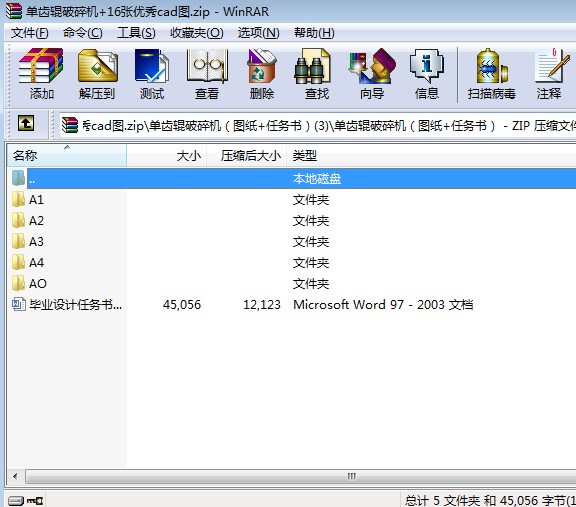
Task: Select the AO folder row
Action: [x=292, y=283]
